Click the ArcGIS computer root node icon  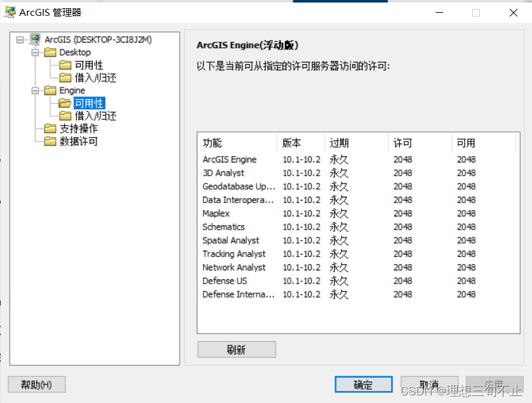tap(35, 39)
